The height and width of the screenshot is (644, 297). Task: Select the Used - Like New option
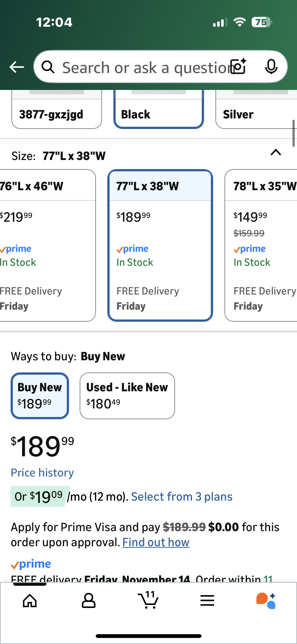[x=127, y=396]
